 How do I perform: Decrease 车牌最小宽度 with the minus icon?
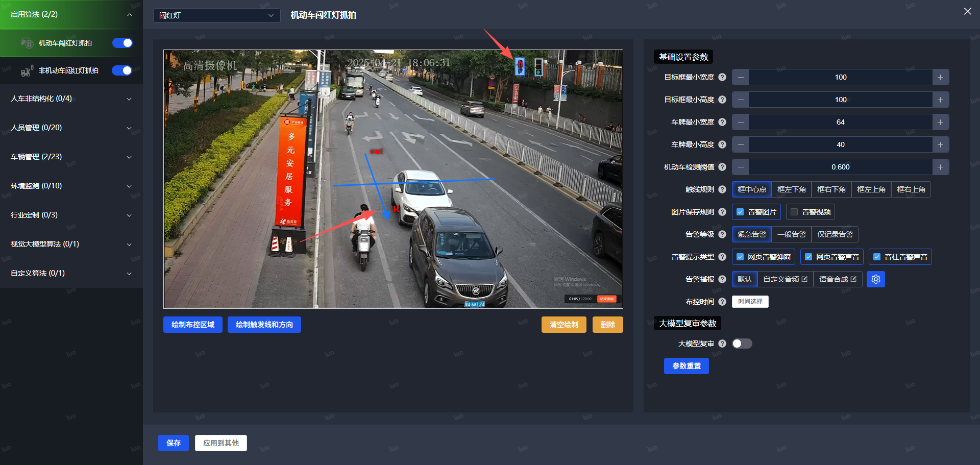click(741, 122)
